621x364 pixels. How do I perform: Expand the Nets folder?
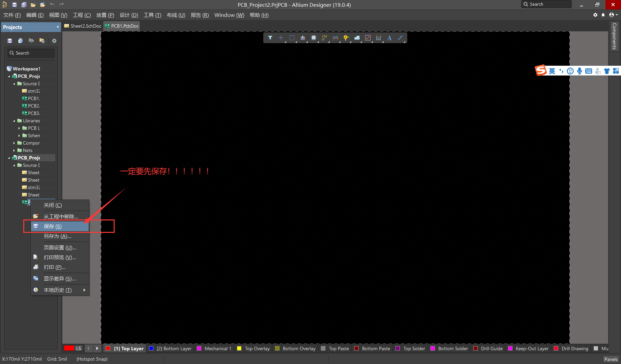click(14, 151)
